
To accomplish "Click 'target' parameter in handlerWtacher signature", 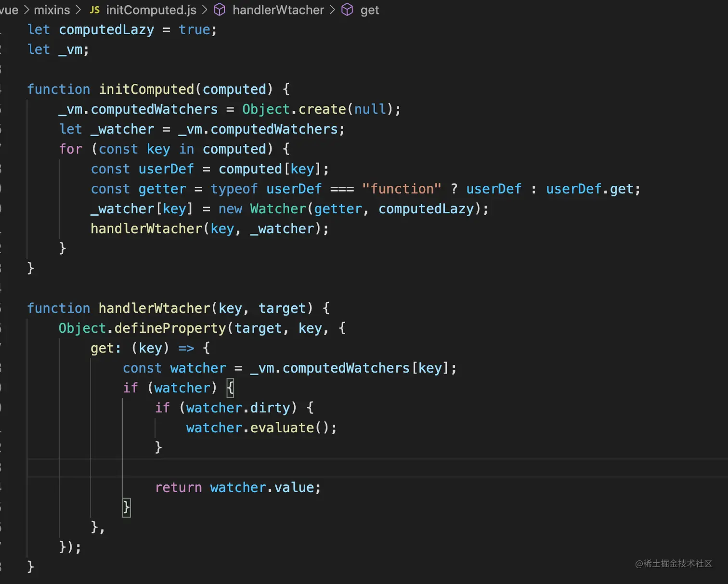I will point(282,308).
